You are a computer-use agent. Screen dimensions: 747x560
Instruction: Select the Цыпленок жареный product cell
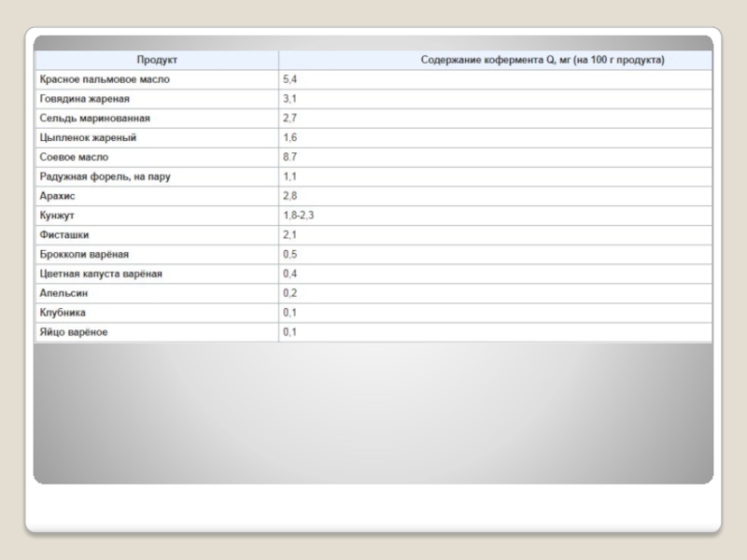click(89, 137)
